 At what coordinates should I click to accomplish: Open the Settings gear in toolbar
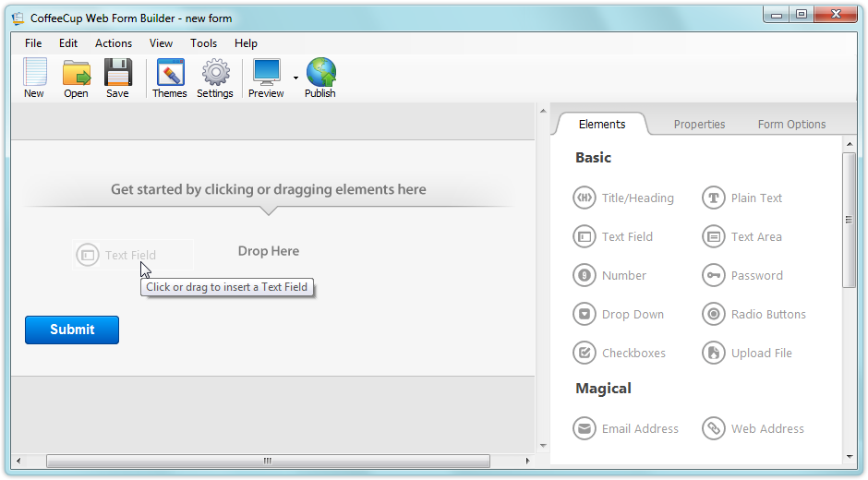[x=215, y=78]
